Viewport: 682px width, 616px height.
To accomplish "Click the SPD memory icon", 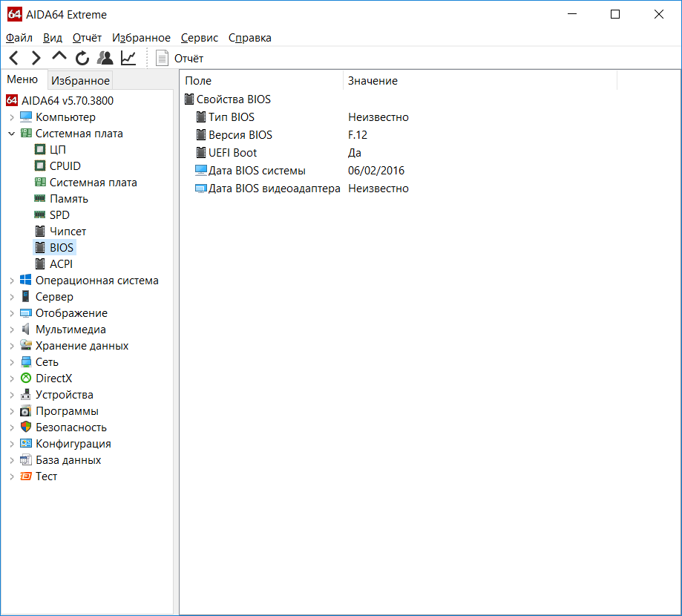I will 40,215.
